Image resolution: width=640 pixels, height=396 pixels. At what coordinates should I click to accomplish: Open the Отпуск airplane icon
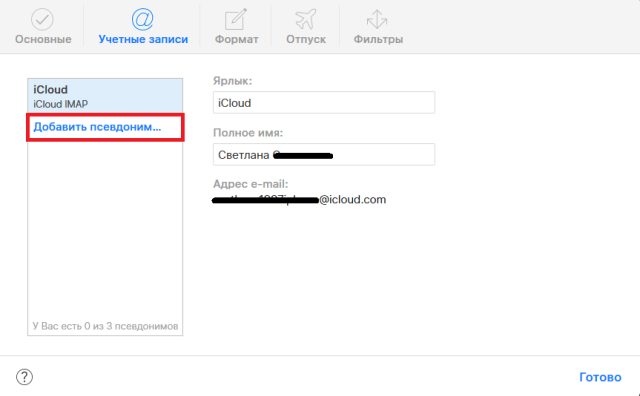[306, 19]
